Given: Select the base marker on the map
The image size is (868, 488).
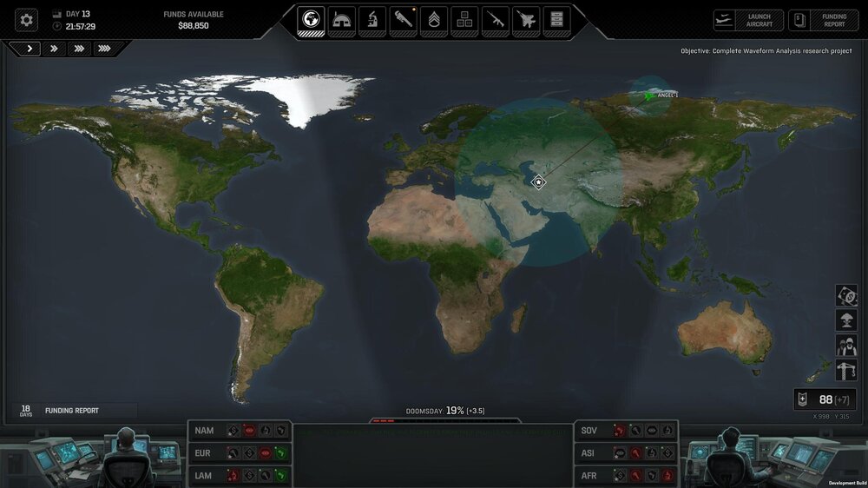Looking at the screenshot, I should tap(538, 181).
